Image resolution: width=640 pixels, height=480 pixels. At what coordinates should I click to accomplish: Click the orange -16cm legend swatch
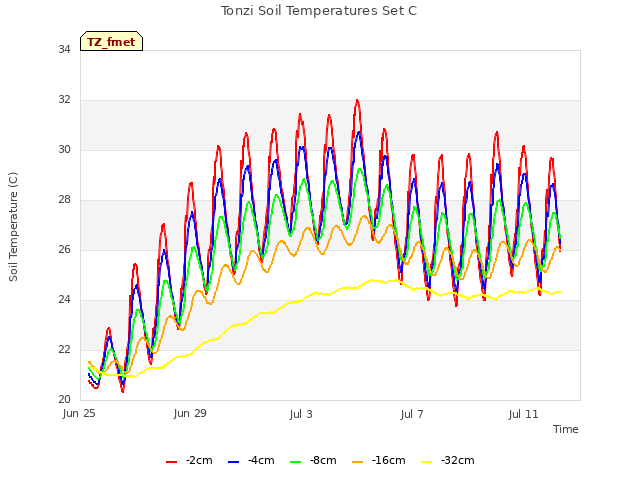(x=358, y=462)
